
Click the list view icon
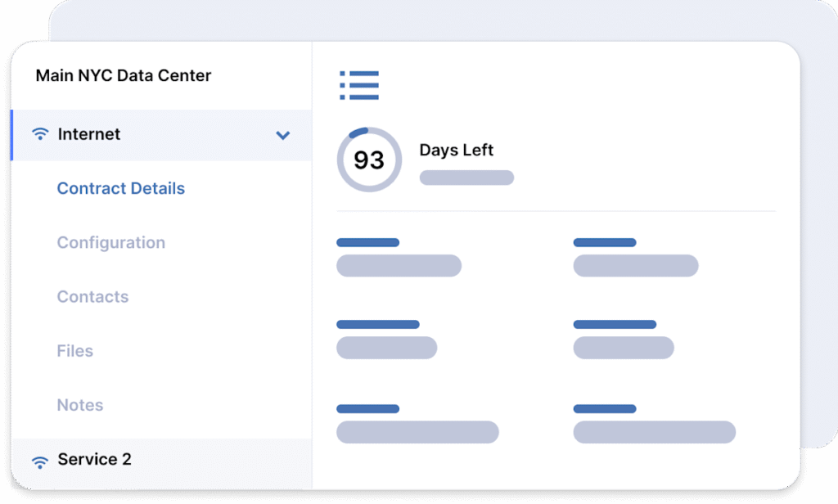[x=359, y=85]
